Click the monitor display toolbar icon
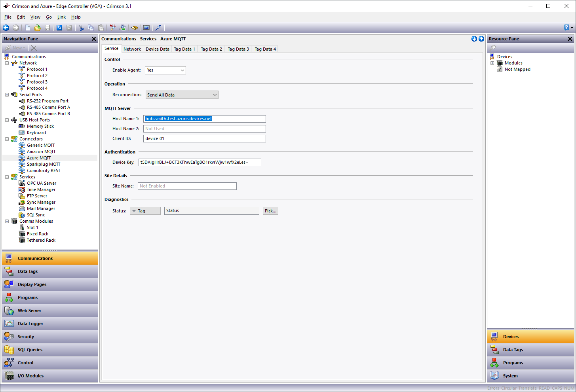The width and height of the screenshot is (576, 392). (146, 28)
